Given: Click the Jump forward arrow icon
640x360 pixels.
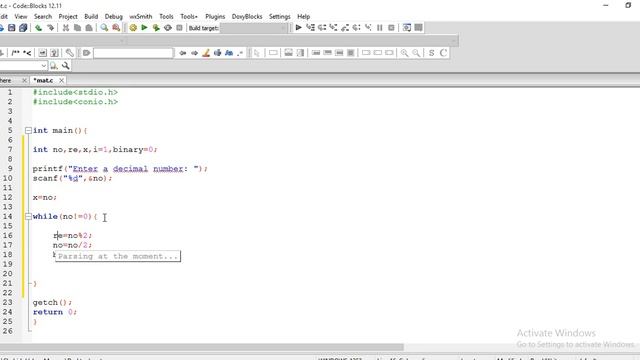Looking at the screenshot, I should pos(194,53).
